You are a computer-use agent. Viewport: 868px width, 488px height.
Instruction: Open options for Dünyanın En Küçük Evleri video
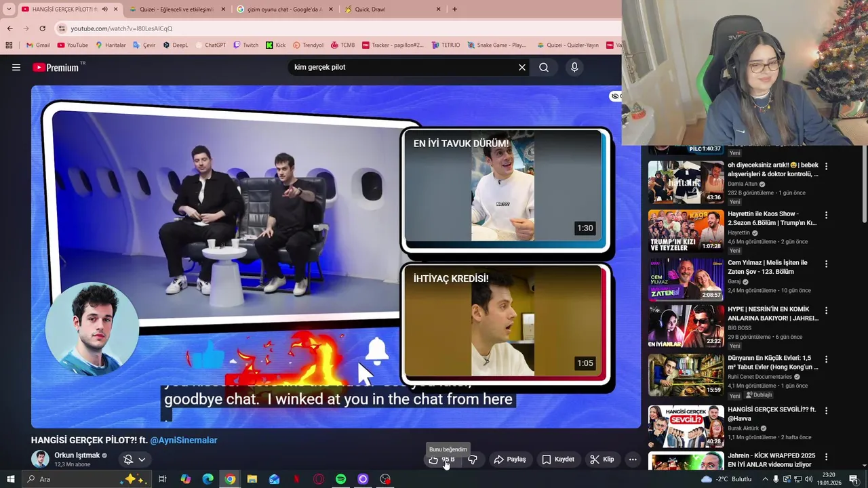(x=826, y=359)
